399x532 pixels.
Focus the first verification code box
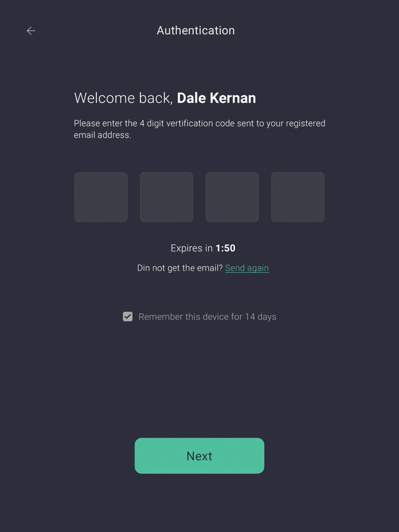(x=101, y=197)
